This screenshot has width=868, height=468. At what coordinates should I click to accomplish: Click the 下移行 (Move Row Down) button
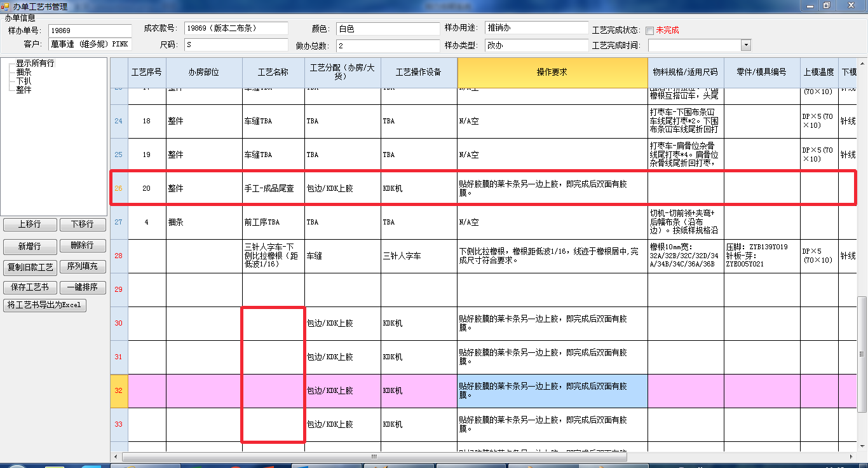tap(82, 224)
